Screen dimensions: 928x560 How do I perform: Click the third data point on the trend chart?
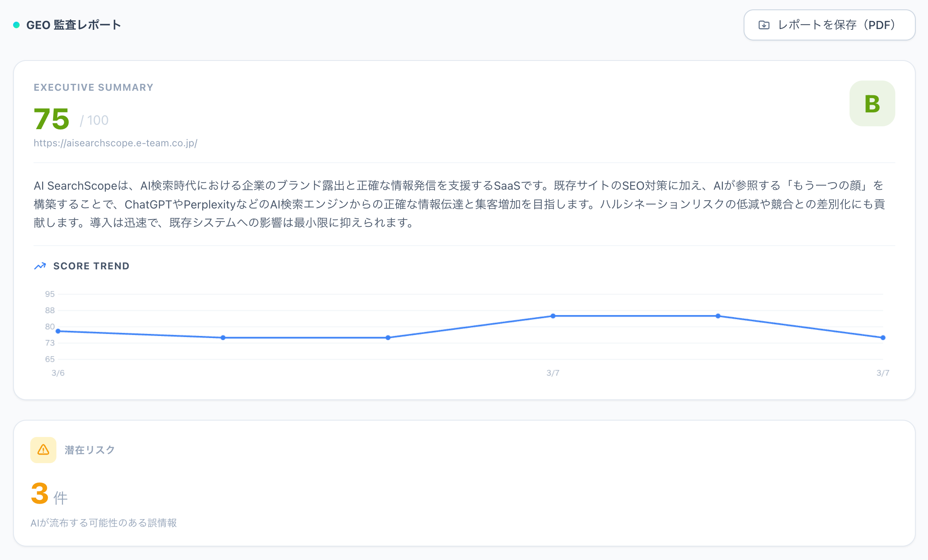click(x=388, y=338)
